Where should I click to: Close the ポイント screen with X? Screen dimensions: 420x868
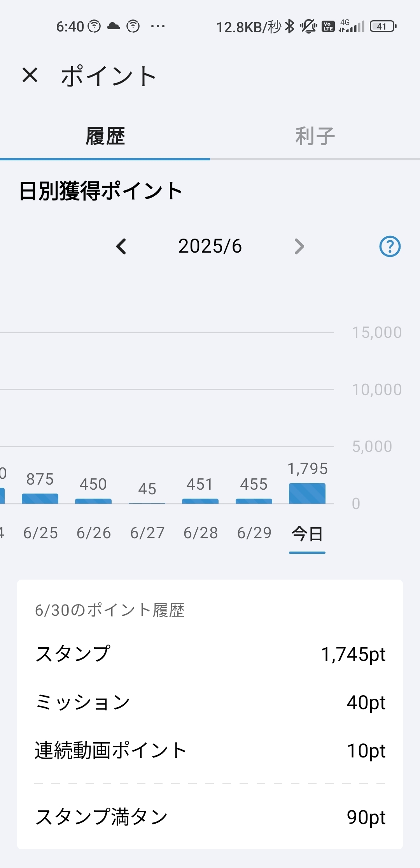click(x=30, y=75)
